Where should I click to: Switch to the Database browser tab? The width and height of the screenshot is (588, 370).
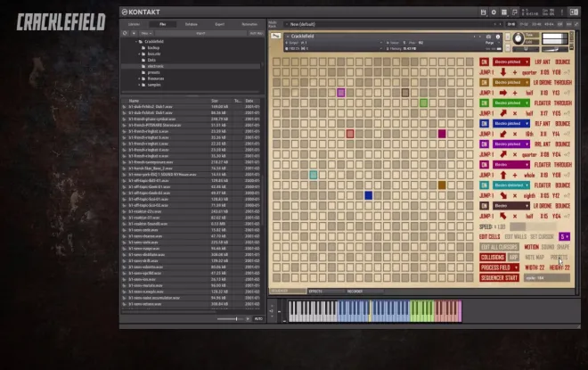coord(192,24)
